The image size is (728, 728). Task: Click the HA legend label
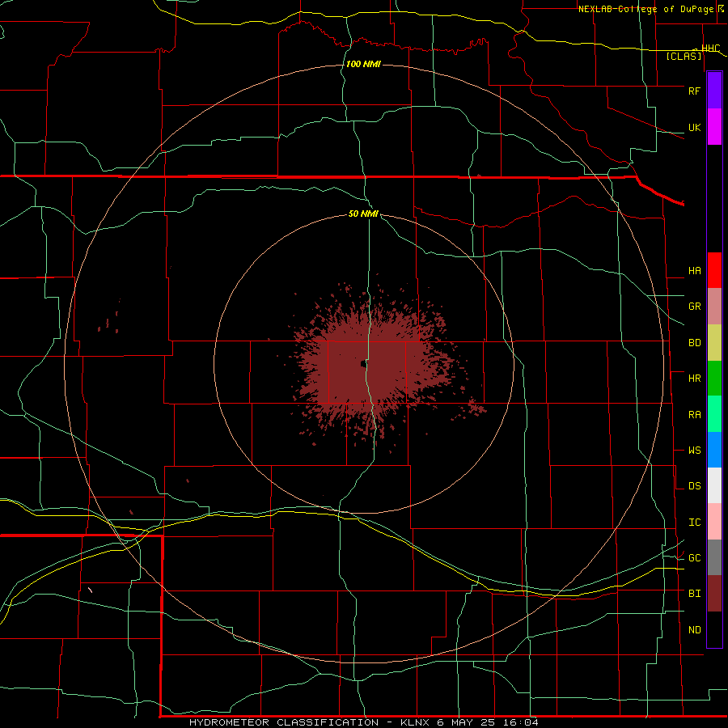tap(694, 270)
